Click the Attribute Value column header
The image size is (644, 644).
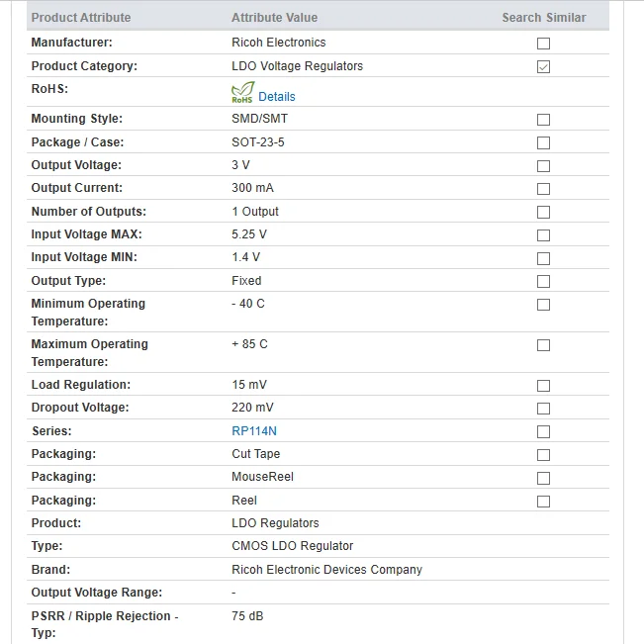click(274, 18)
